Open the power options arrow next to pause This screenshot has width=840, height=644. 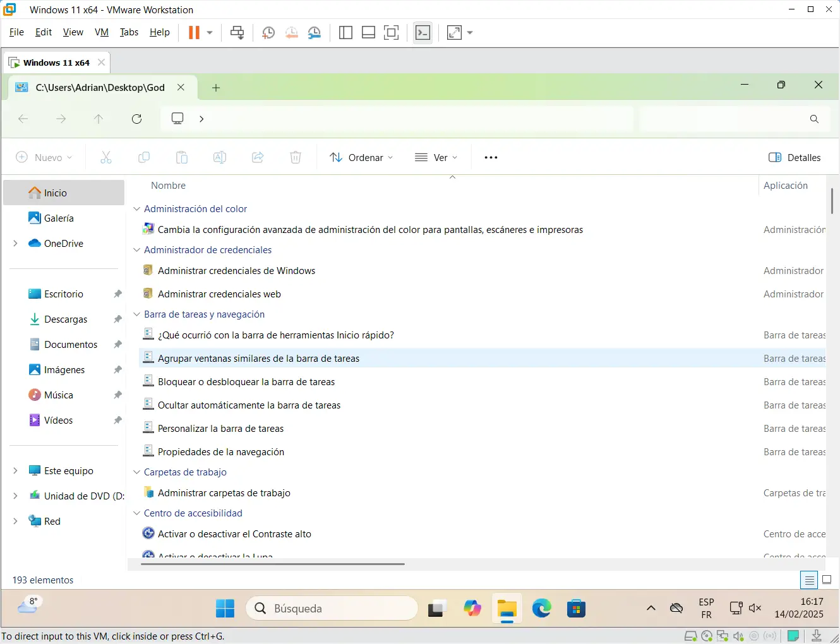pos(210,32)
